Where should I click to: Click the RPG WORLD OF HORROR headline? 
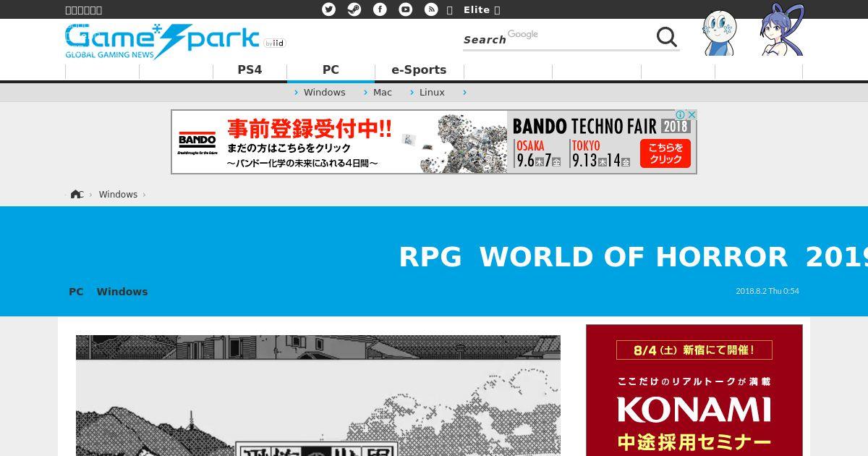coord(633,257)
